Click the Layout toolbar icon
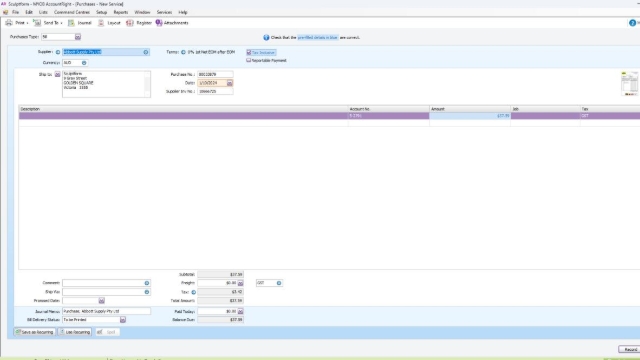 (109, 23)
